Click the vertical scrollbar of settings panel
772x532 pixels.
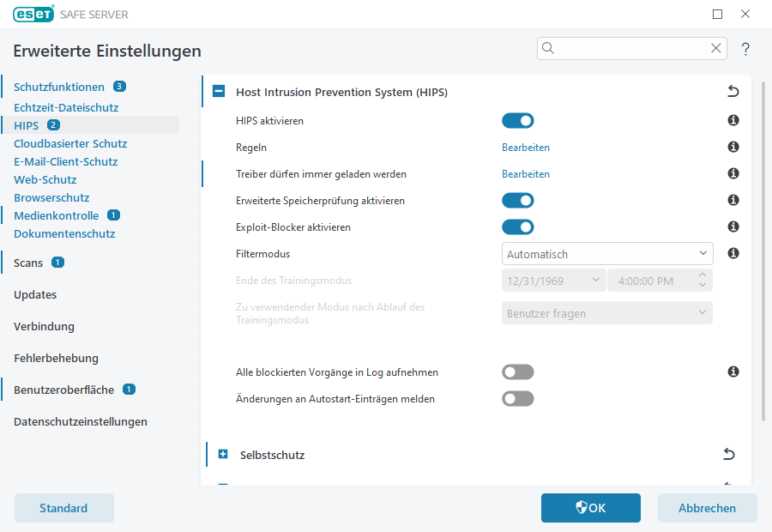pyautogui.click(x=764, y=257)
